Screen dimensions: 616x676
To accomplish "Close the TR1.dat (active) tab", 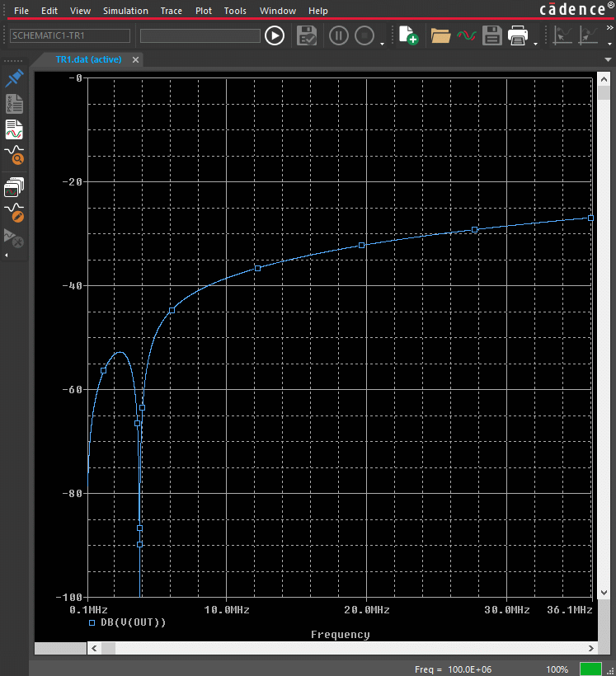I will pos(135,60).
